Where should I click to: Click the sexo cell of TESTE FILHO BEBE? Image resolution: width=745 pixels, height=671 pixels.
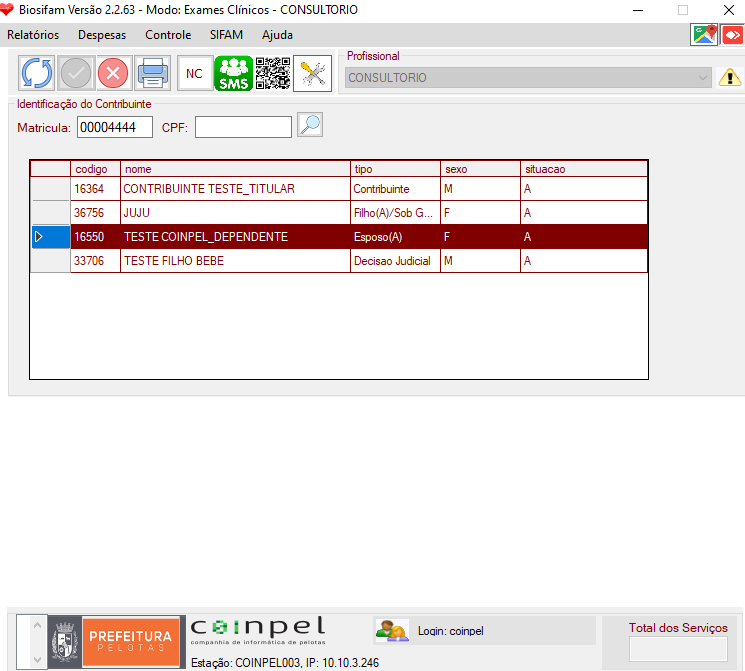coord(480,261)
